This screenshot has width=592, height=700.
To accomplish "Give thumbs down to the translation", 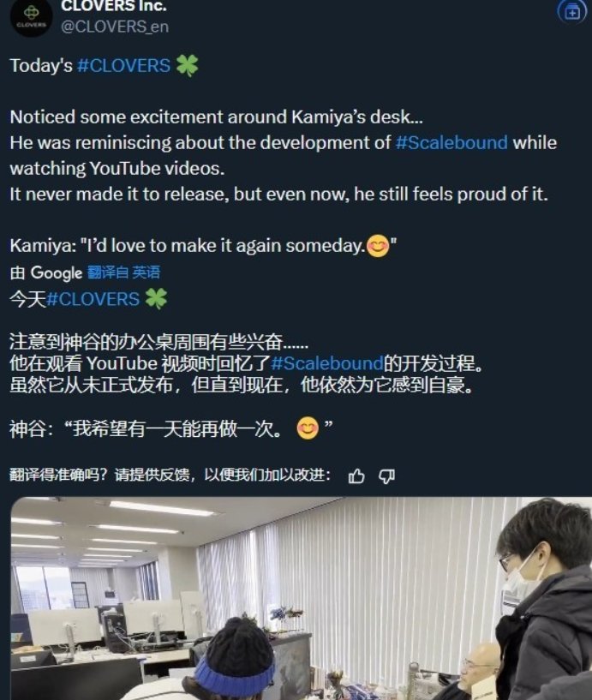I will pos(386,476).
